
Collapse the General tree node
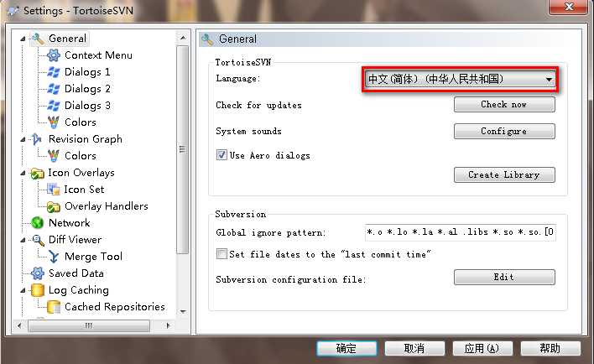point(23,39)
